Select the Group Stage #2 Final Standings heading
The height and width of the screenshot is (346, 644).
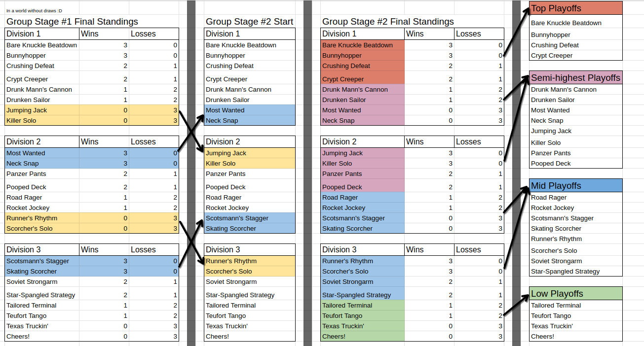pos(388,22)
